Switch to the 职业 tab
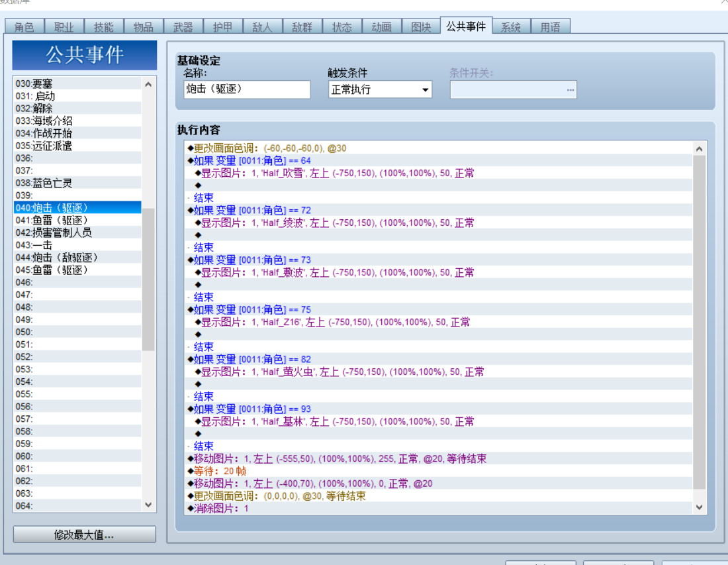The width and height of the screenshot is (728, 565). tap(64, 27)
